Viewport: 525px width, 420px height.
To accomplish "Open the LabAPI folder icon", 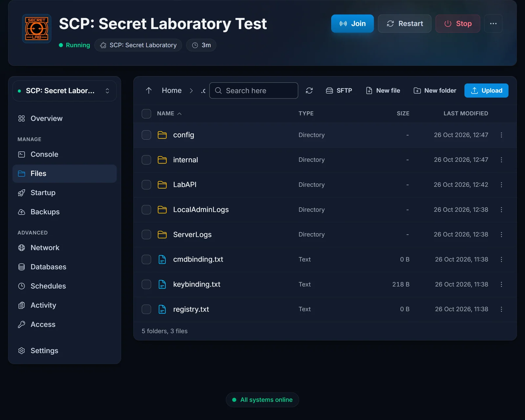I will coord(162,185).
